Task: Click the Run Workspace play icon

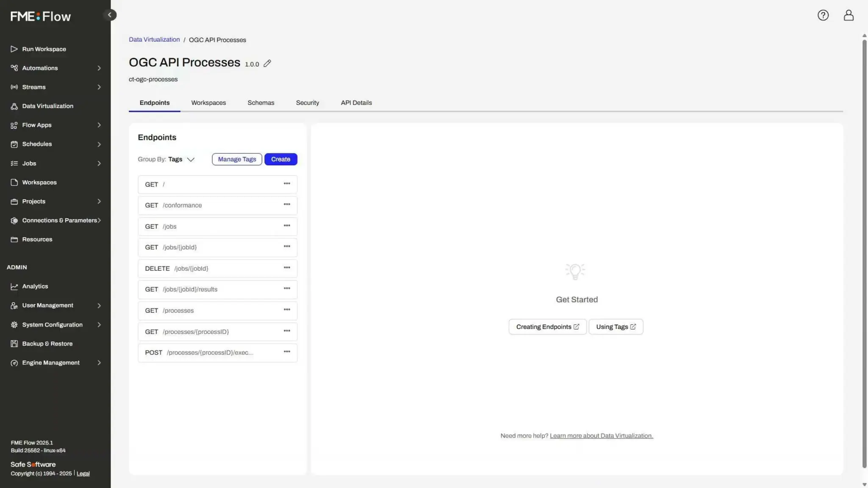Action: [14, 49]
